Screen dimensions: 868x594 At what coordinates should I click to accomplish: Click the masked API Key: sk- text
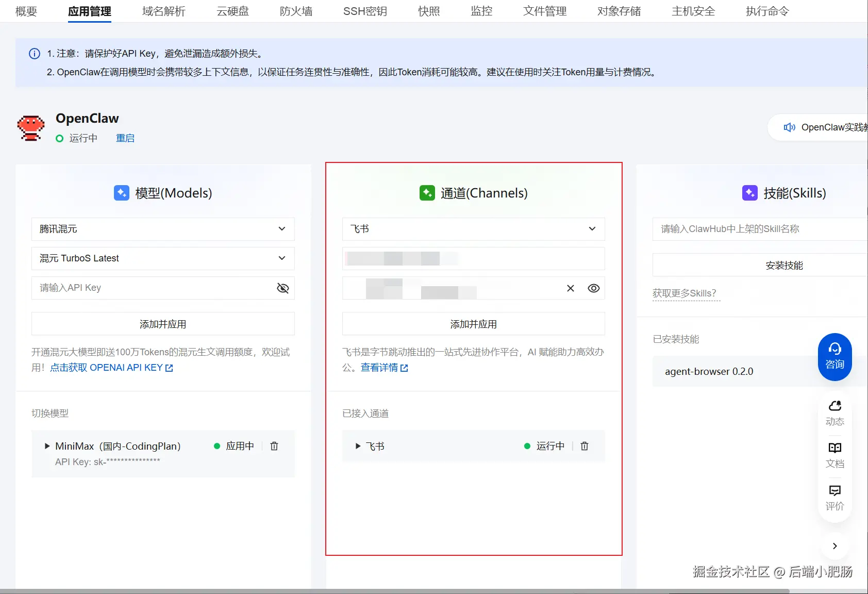coord(108,461)
